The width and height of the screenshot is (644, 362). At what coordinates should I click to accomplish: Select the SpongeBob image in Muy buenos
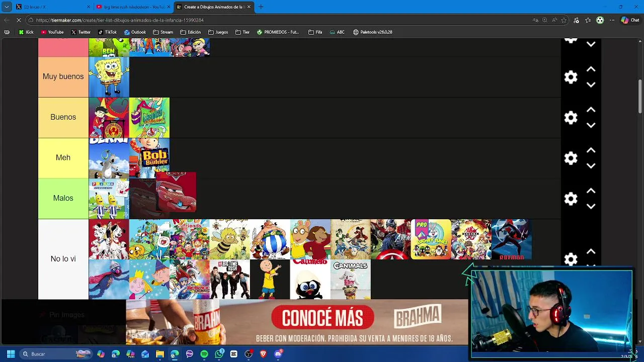[x=109, y=77]
